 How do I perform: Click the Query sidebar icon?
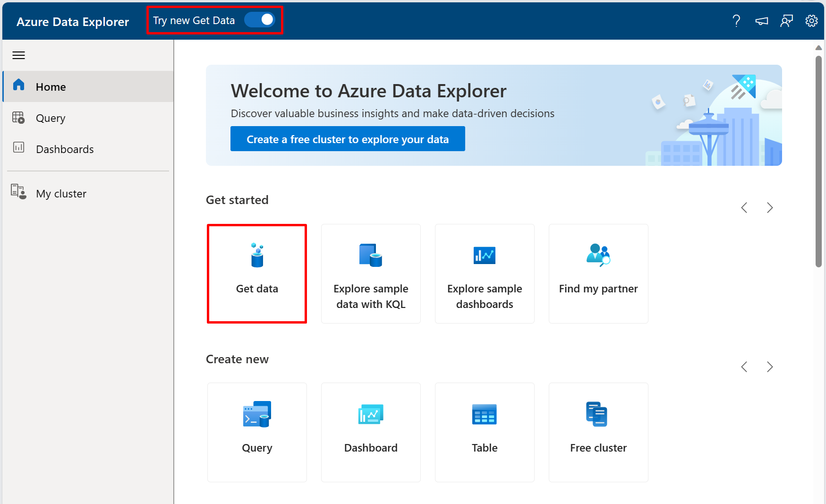[x=19, y=117]
